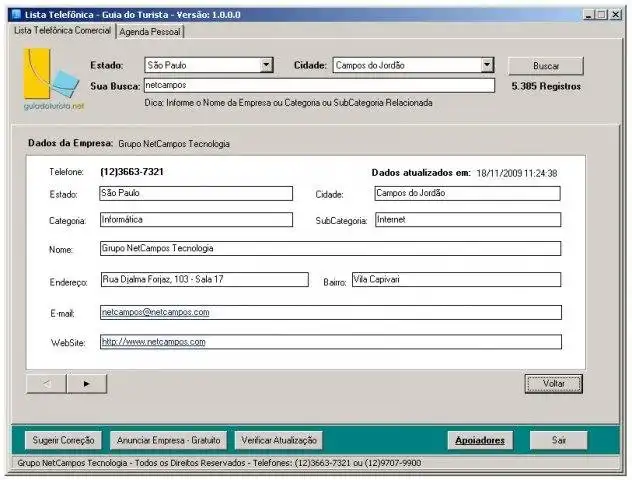Click the Buscar button

(x=546, y=66)
